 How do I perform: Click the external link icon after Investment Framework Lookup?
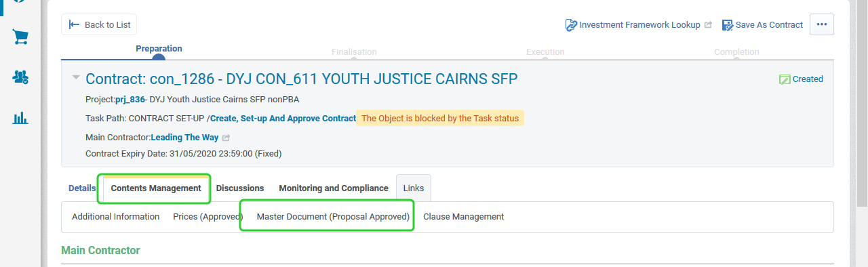(x=709, y=25)
